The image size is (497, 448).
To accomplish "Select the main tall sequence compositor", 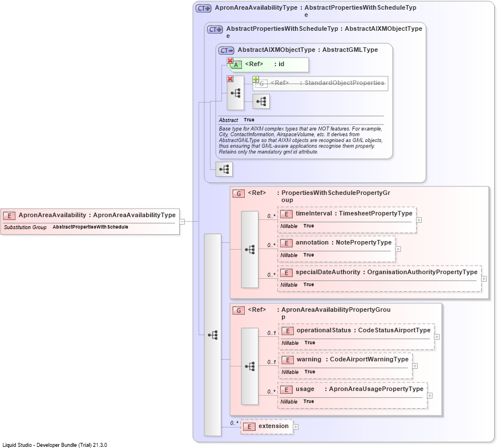I will coord(213,335).
